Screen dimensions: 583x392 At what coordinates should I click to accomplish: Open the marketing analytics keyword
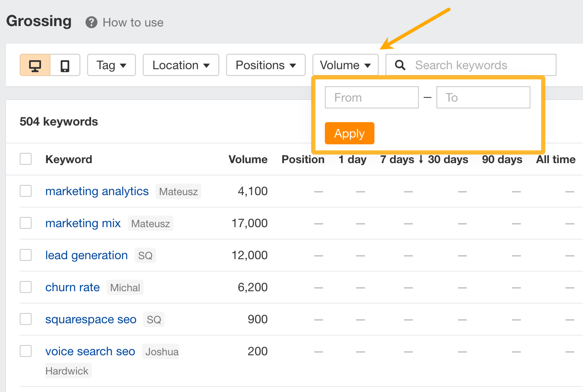coord(97,191)
